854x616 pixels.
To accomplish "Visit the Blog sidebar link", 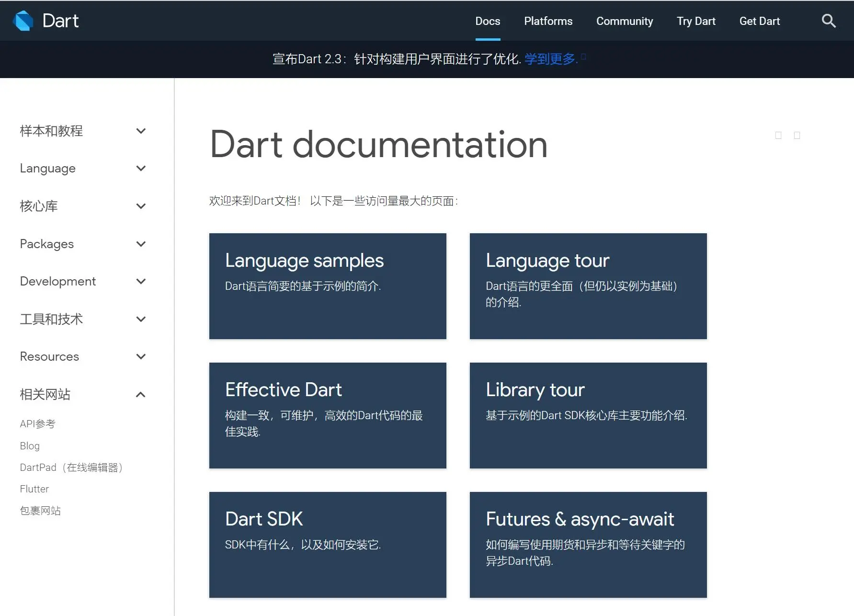I will pyautogui.click(x=30, y=446).
